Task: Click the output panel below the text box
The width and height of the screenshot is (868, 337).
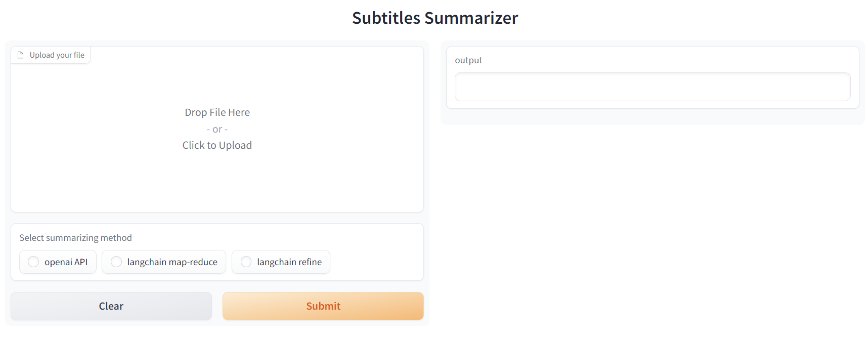Action: click(x=653, y=116)
